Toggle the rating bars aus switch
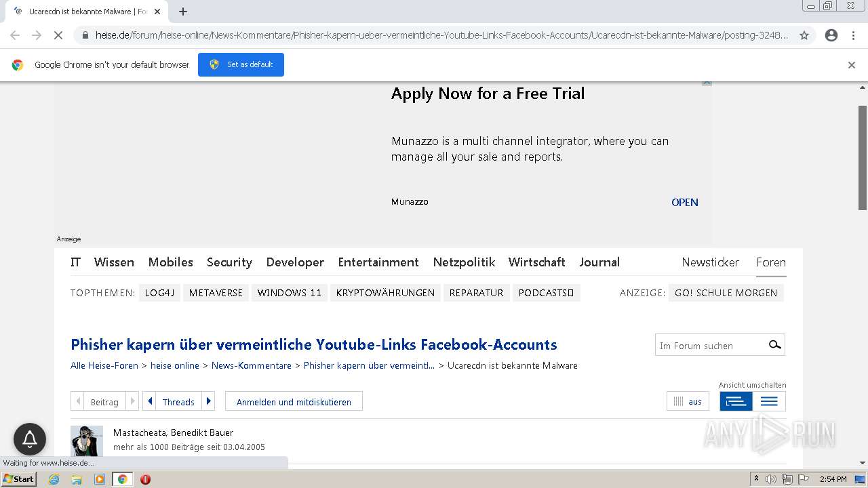 click(x=688, y=401)
